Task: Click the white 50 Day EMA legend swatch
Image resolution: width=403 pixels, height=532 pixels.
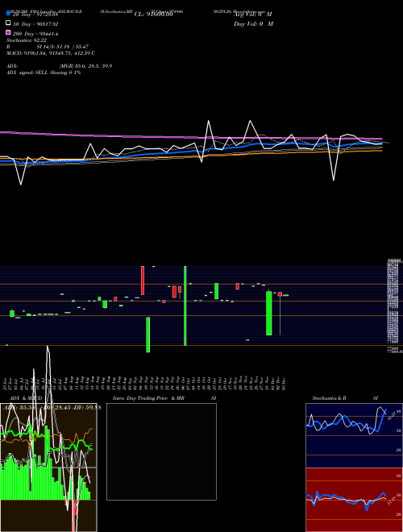Action: click(x=9, y=23)
